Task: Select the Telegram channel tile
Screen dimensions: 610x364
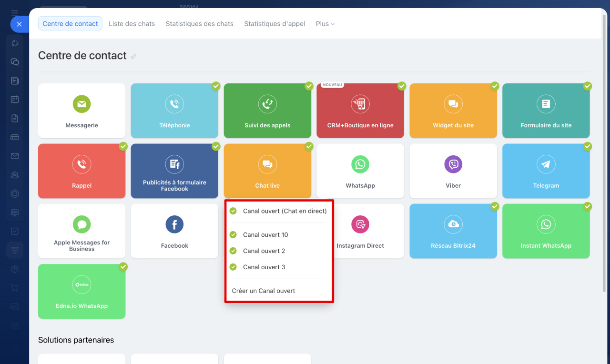Action: [546, 171]
